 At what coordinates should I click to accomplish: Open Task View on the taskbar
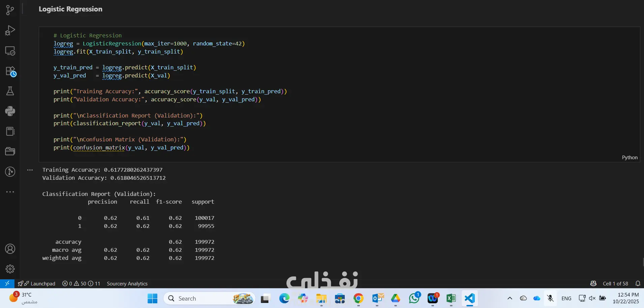coord(266,298)
